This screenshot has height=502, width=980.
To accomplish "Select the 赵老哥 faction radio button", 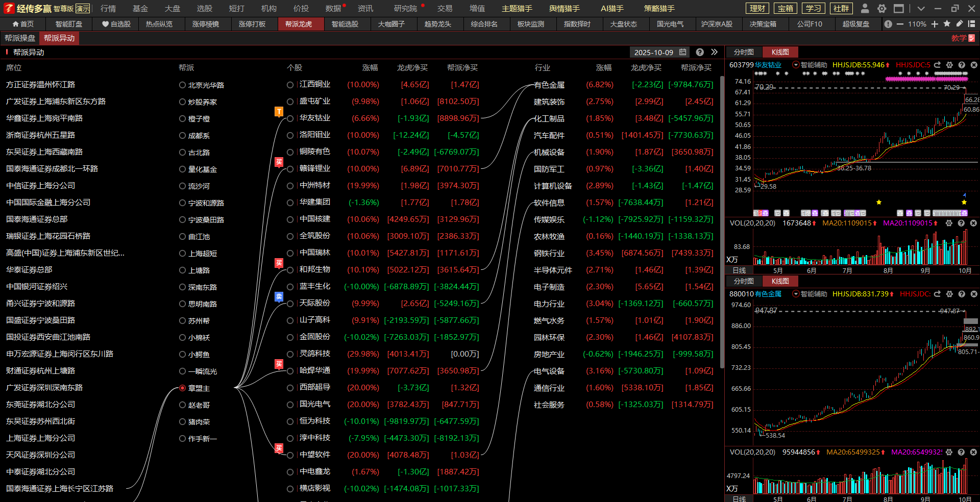I will [x=182, y=405].
